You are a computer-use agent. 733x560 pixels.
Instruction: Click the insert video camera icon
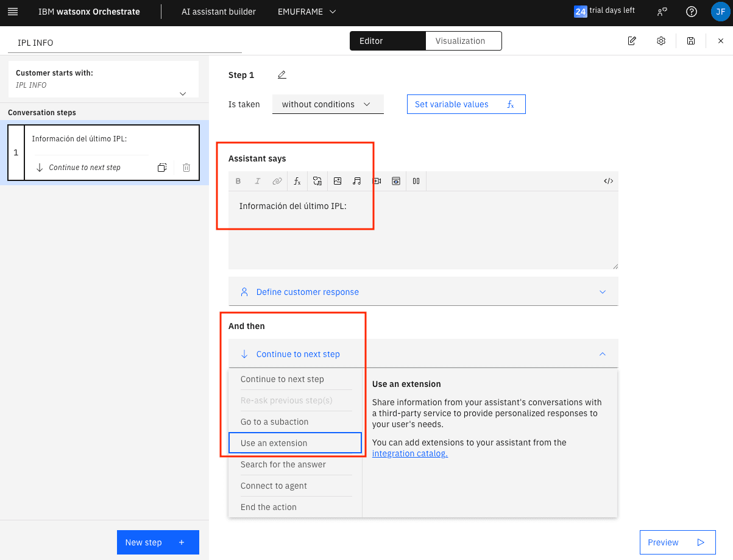(x=377, y=181)
